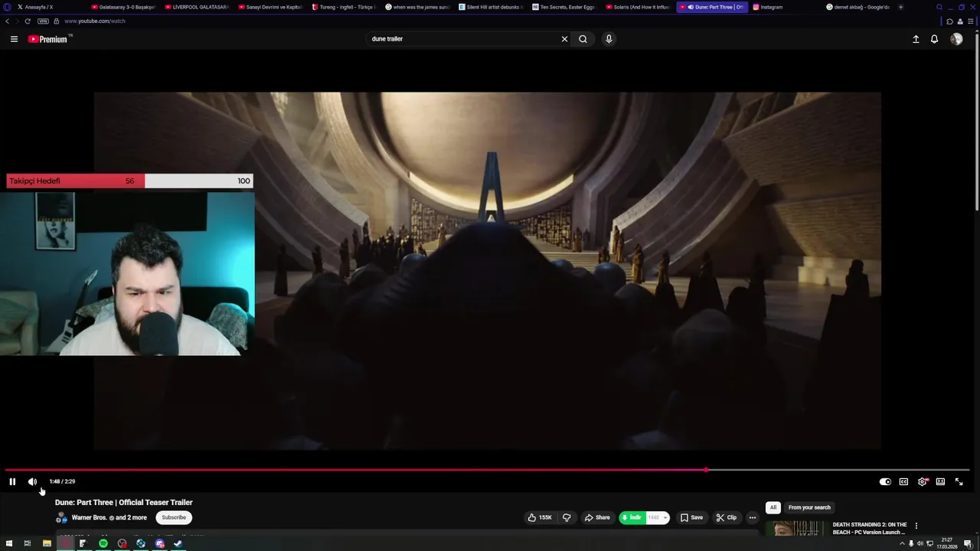980x551 pixels.
Task: Toggle the autoplay switch in player
Action: click(885, 481)
